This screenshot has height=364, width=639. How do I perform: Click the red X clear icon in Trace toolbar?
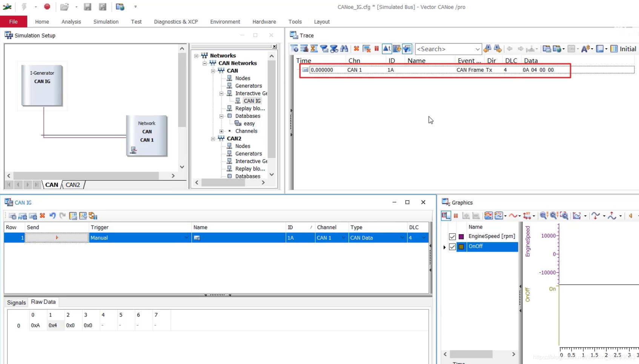tap(356, 49)
